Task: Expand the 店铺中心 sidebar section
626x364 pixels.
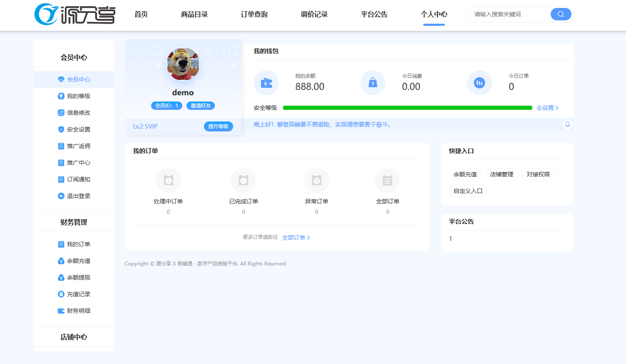Action: 74,337
